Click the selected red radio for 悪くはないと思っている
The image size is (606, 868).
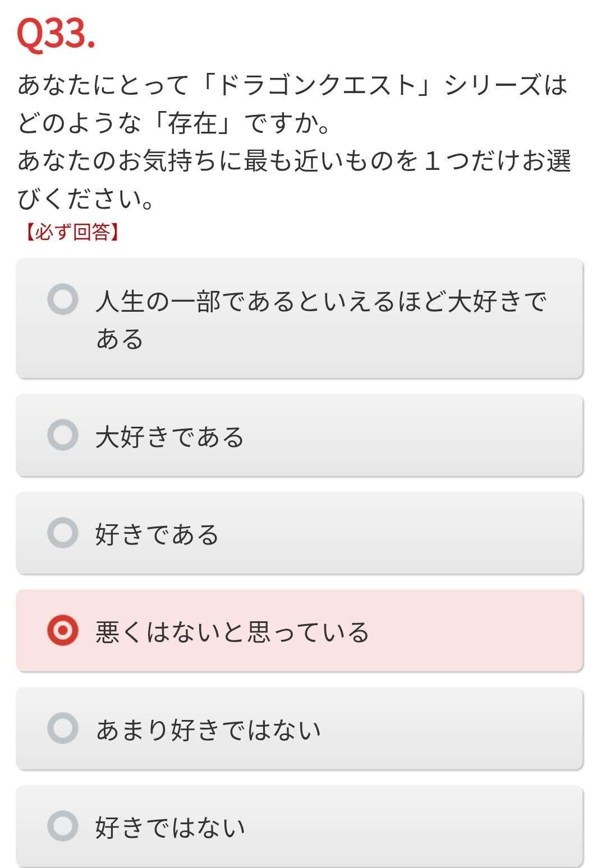tap(63, 630)
